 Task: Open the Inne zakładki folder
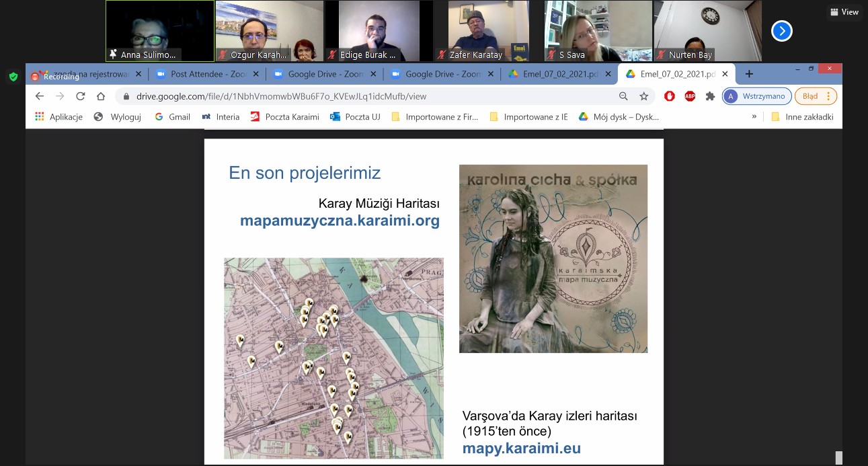(x=802, y=116)
